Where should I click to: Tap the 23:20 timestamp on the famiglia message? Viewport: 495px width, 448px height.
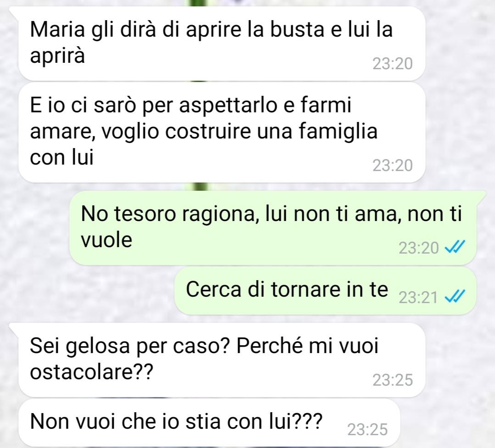click(x=392, y=166)
